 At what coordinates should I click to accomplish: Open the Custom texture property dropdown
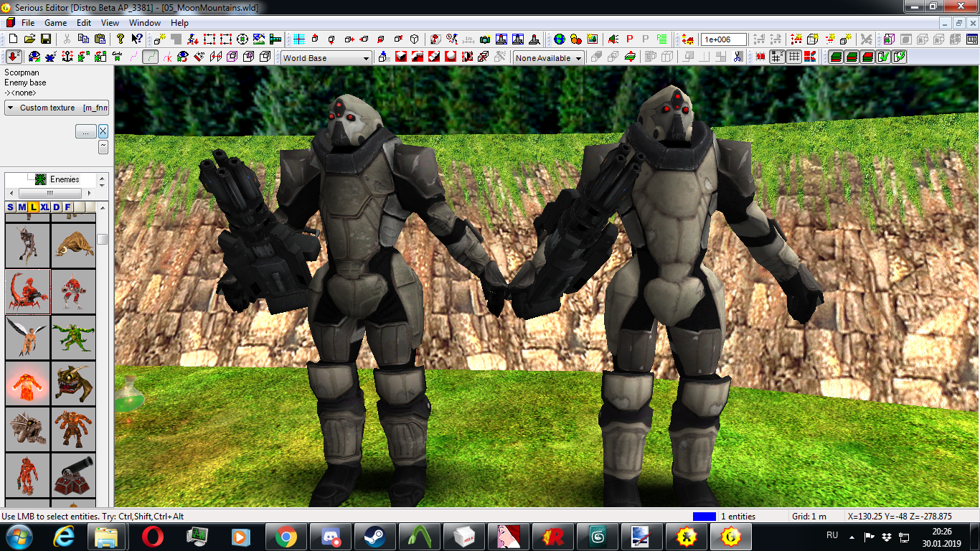(57, 108)
